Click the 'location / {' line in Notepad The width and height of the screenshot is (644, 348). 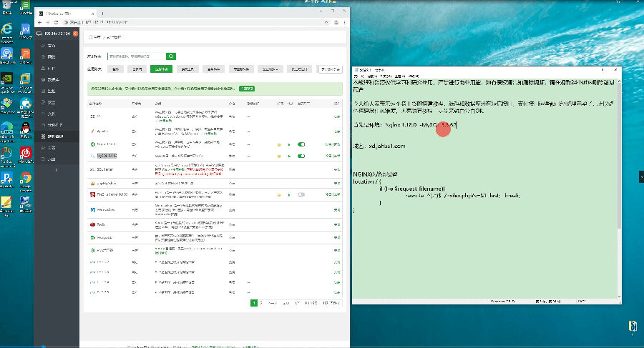click(367, 182)
